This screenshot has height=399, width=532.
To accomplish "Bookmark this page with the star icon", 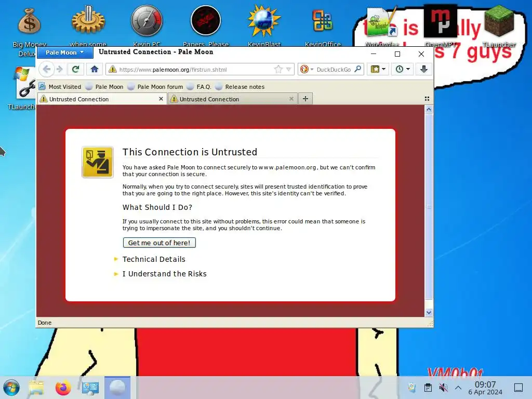I will (x=278, y=69).
